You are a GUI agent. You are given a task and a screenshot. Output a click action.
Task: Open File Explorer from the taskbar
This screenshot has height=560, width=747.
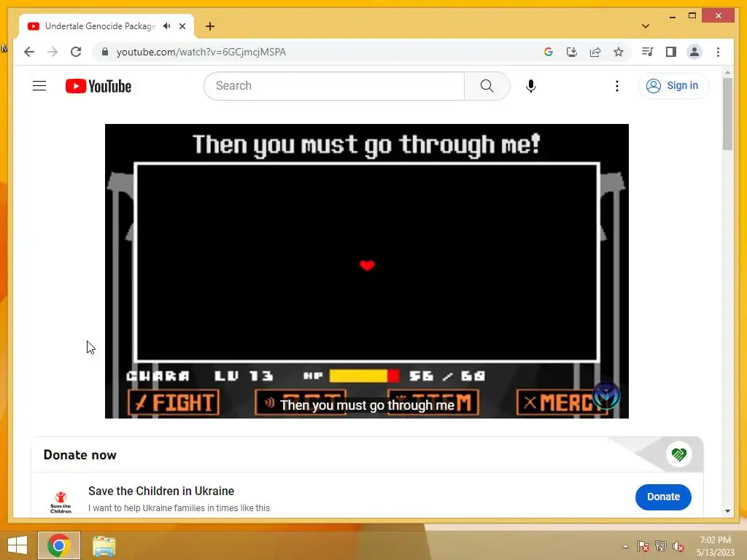tap(104, 546)
